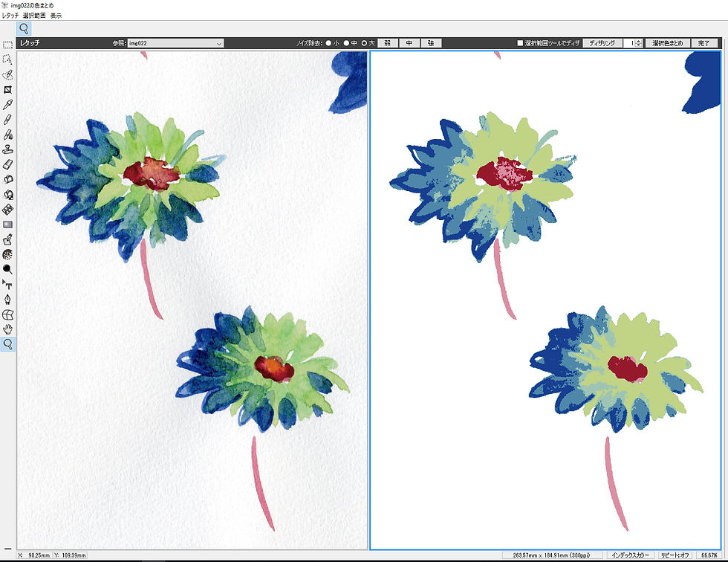The height and width of the screenshot is (562, 728).
Task: Select the hand pan tool
Action: (x=7, y=329)
